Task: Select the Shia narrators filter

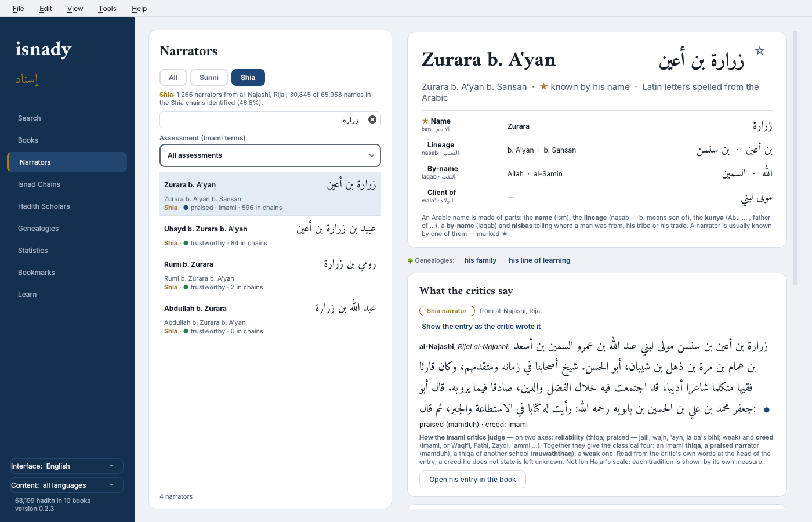Action: [248, 78]
